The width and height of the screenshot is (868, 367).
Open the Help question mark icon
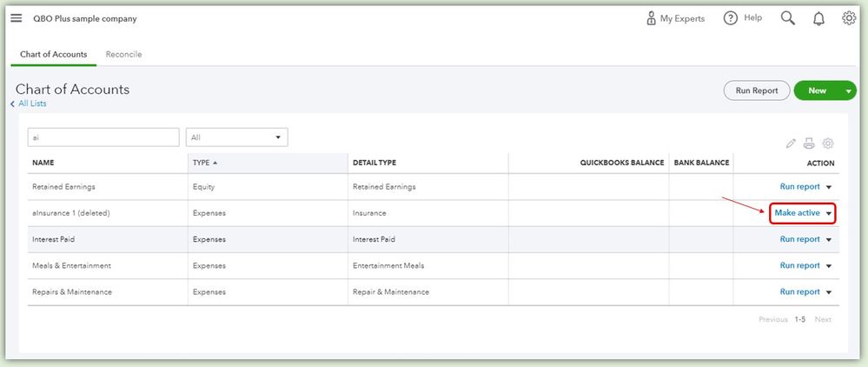pyautogui.click(x=731, y=18)
